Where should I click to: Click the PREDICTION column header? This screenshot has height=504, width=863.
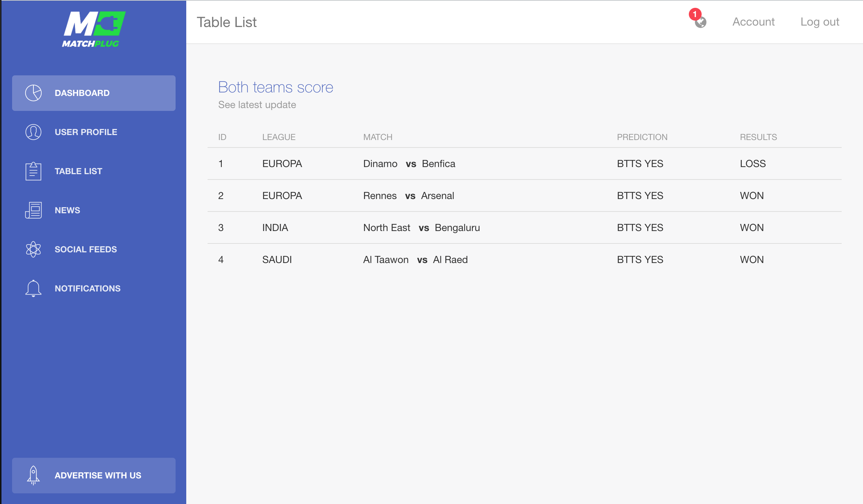click(642, 137)
